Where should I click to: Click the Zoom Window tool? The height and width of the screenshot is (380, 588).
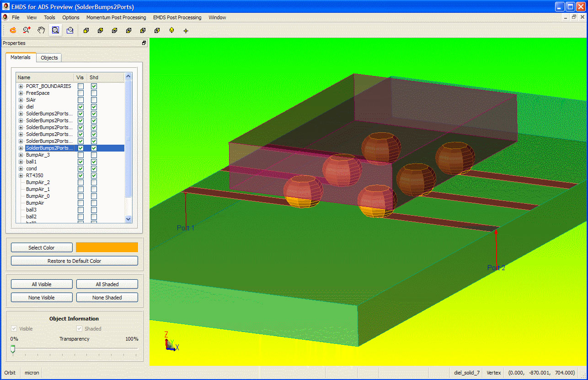point(55,30)
